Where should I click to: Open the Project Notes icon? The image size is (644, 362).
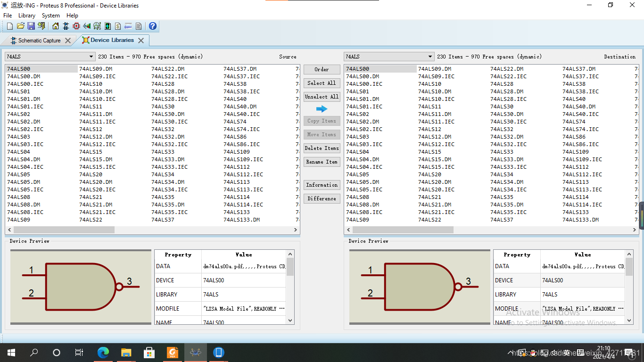pyautogui.click(x=139, y=26)
